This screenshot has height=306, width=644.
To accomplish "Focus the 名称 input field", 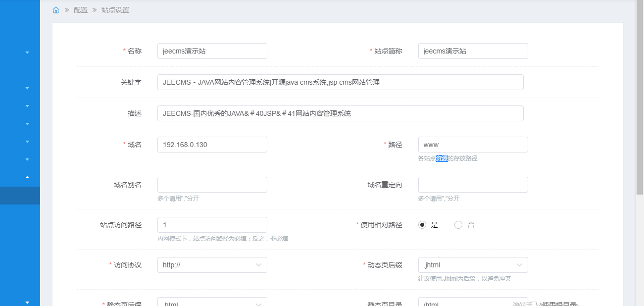I will (212, 51).
